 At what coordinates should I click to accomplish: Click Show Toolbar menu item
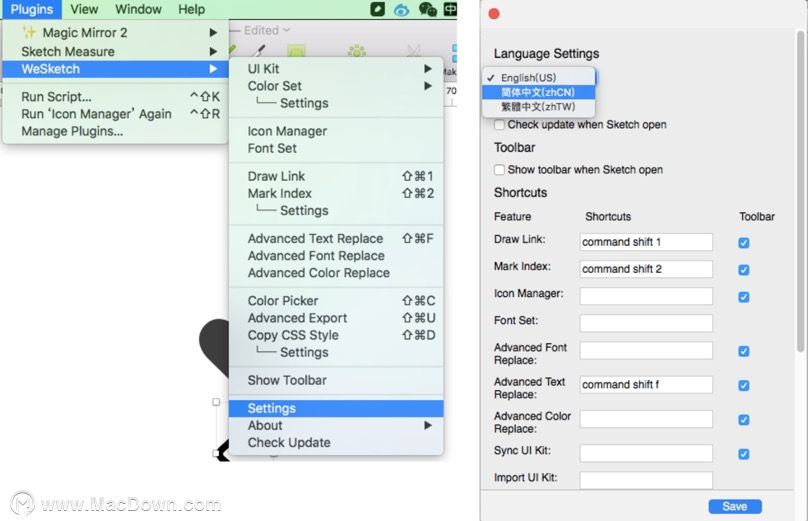336,380
